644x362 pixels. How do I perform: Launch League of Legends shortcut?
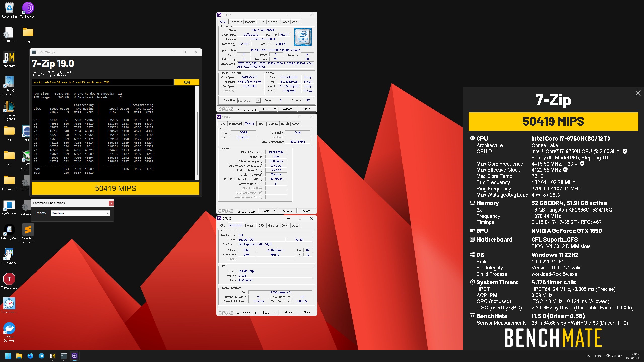9,110
